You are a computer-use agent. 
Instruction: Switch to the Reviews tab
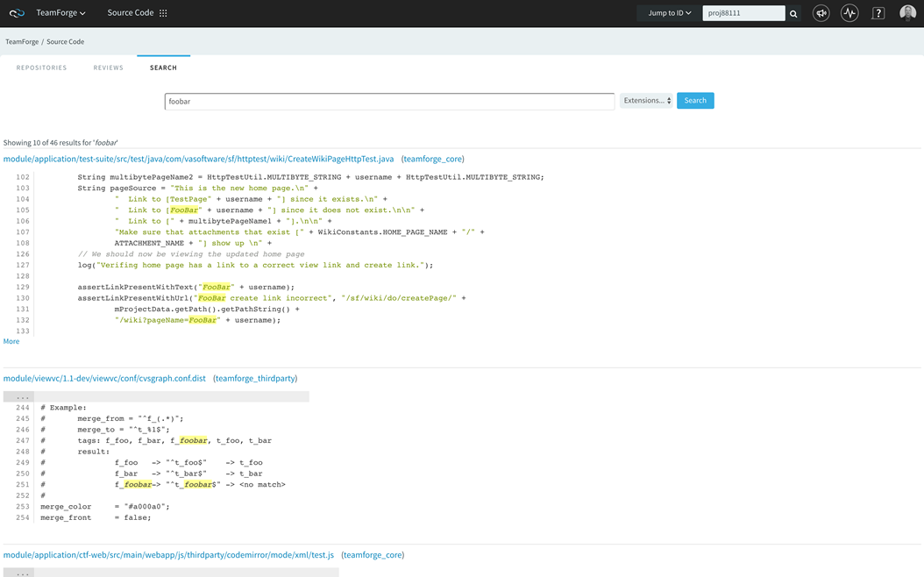109,68
